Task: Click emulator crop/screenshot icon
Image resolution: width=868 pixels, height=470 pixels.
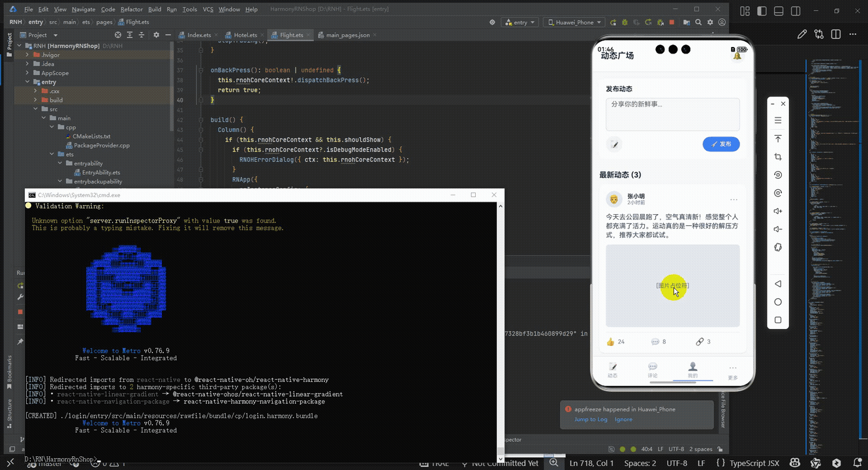Action: tap(778, 157)
